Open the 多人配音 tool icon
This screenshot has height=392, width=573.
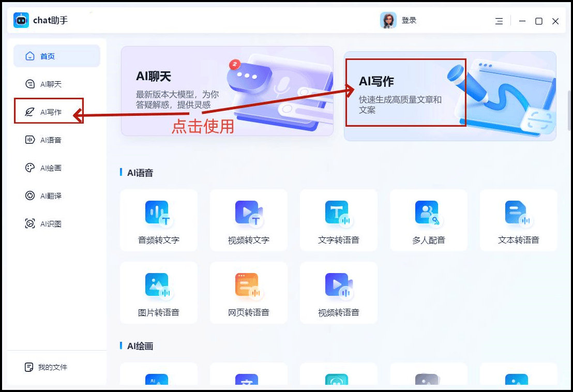(428, 213)
